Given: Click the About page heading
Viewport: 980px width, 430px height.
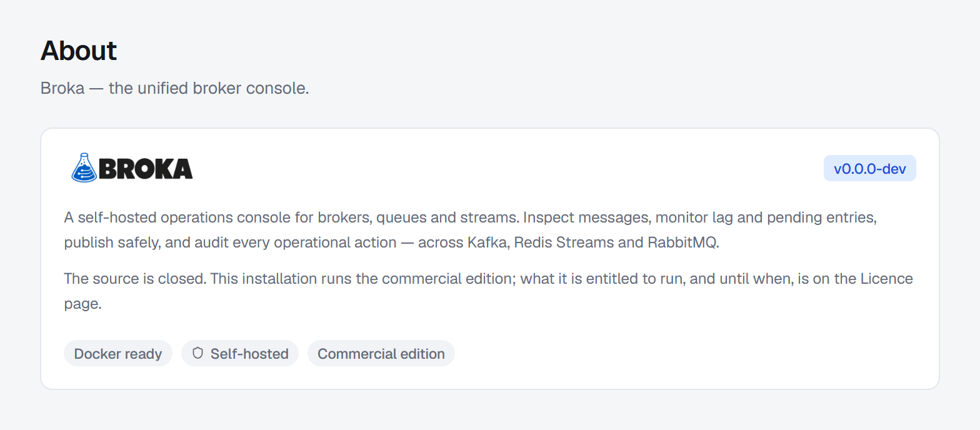Looking at the screenshot, I should pos(79,51).
